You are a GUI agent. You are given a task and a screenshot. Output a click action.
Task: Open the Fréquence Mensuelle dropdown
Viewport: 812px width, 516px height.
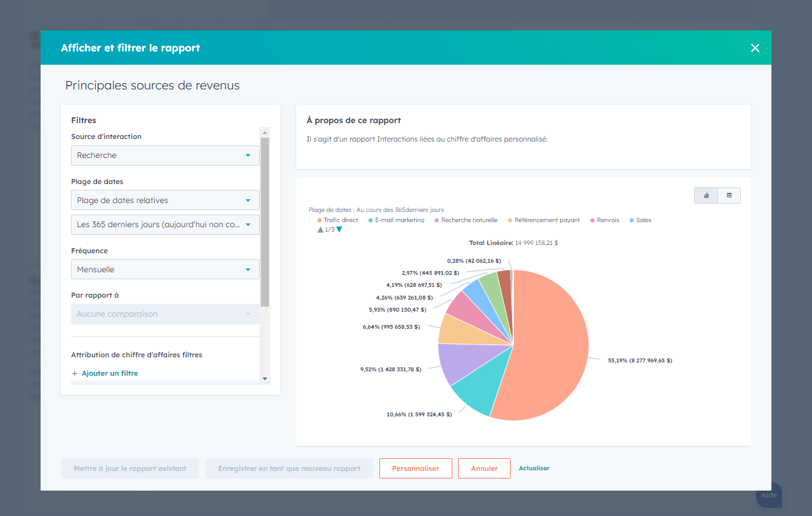point(165,270)
